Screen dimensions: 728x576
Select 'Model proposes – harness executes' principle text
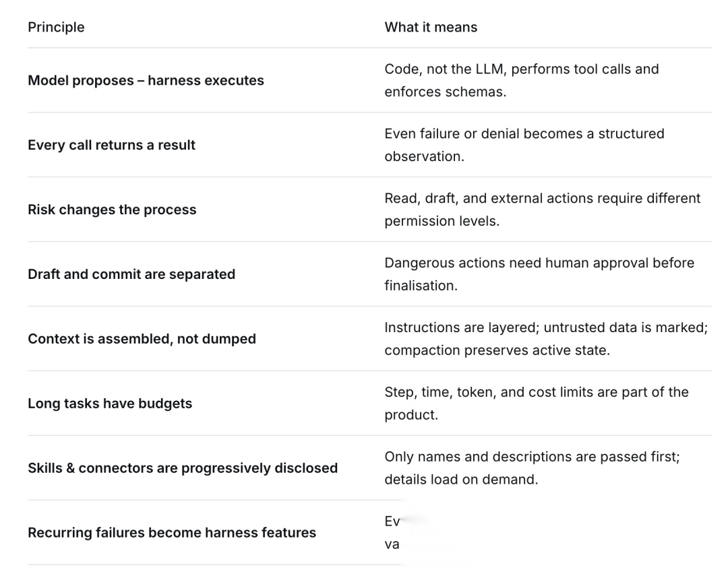pyautogui.click(x=146, y=80)
